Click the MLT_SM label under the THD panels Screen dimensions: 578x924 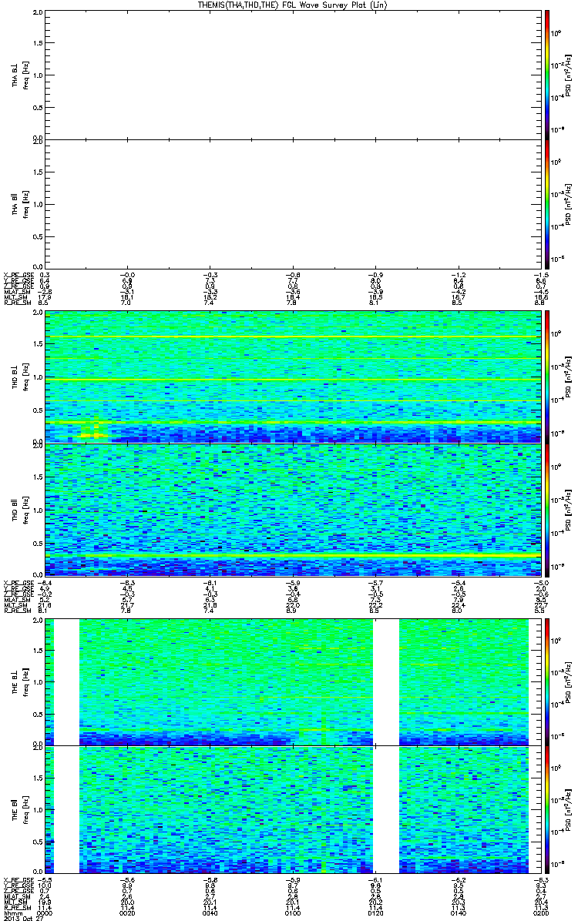pyautogui.click(x=15, y=604)
